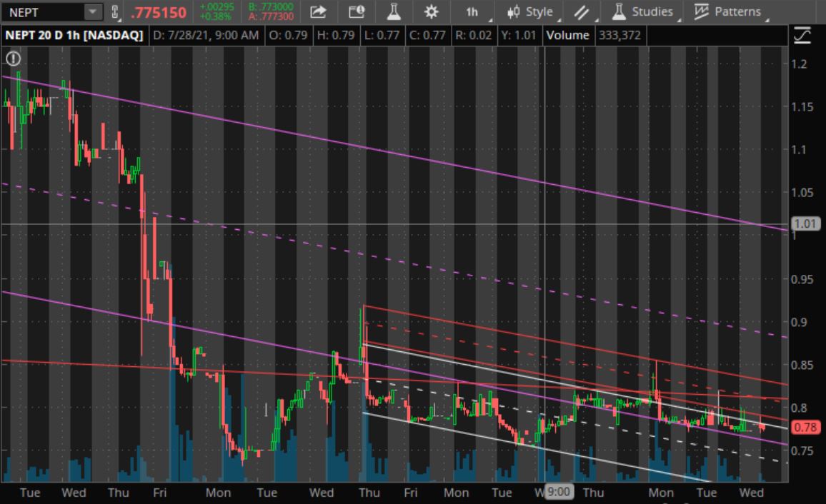Open the Style menu

coord(532,11)
